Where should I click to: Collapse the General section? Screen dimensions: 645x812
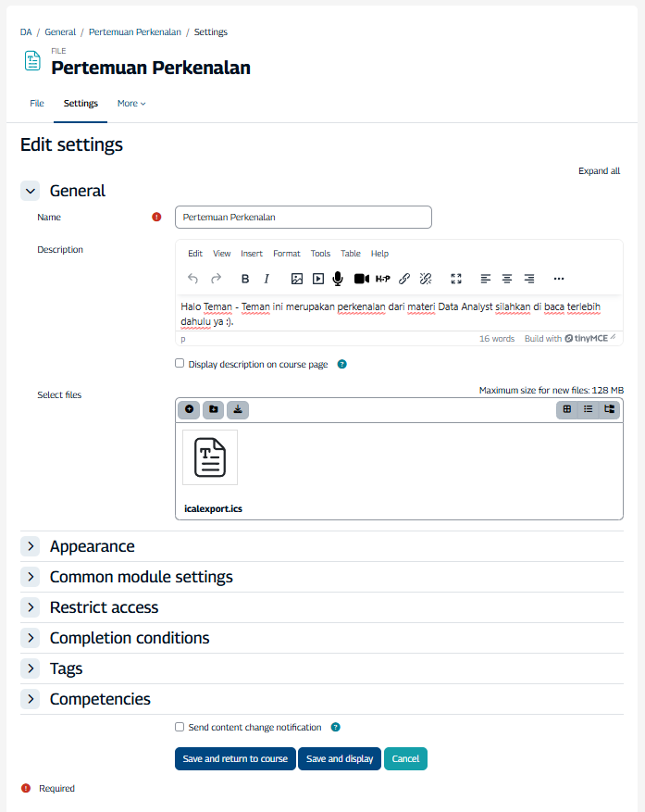pyautogui.click(x=31, y=192)
